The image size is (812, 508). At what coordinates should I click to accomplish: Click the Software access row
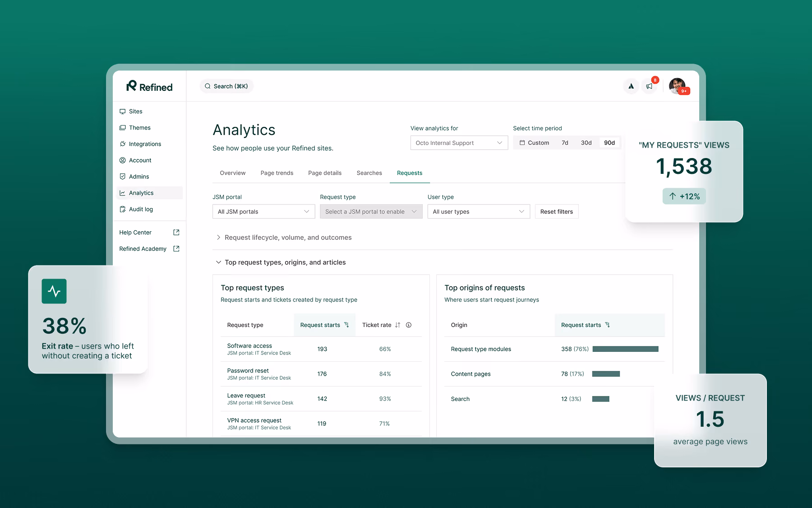click(x=321, y=349)
